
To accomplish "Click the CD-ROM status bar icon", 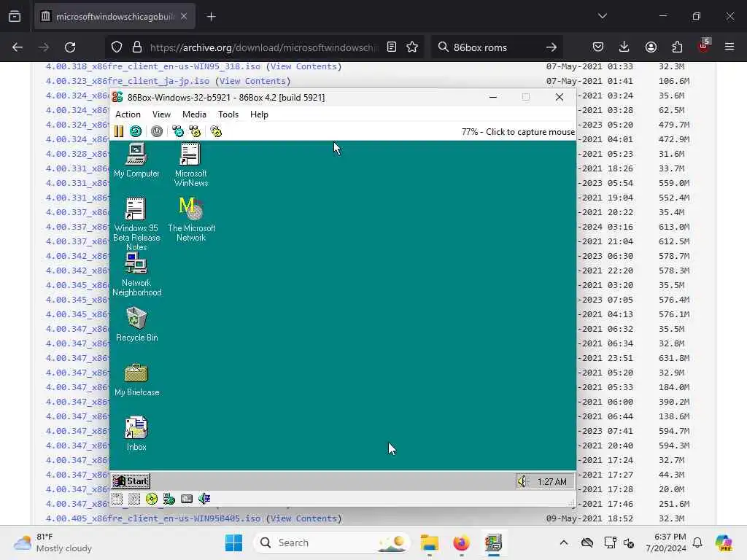I will pos(152,499).
